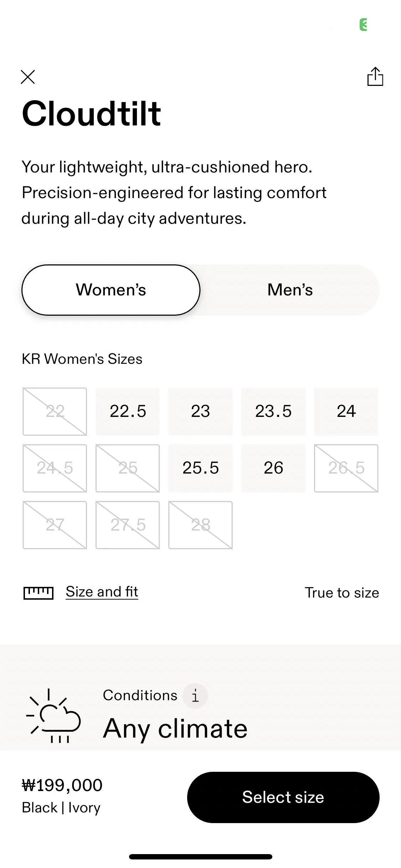Tap the home indicator bar

200,857
